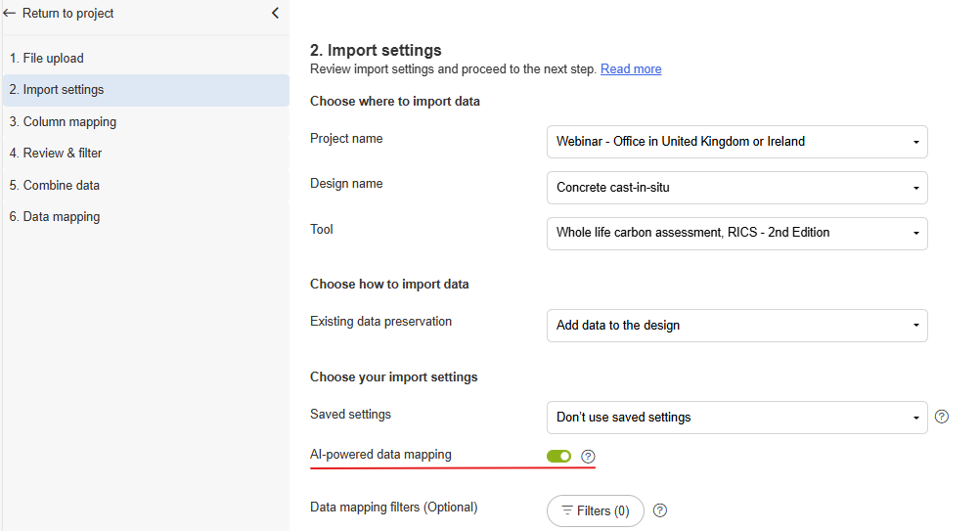Open help icon for AI-powered data mapping

pyautogui.click(x=588, y=457)
